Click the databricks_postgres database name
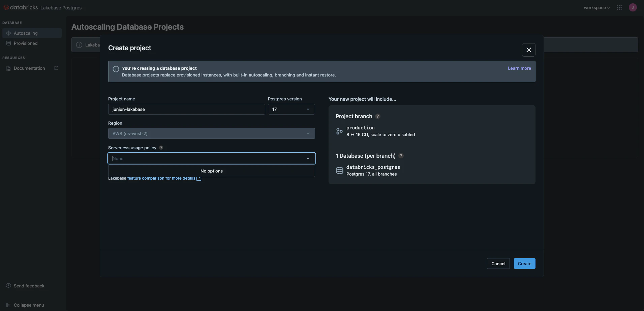Screen dimensions: 644x311 (x=373, y=167)
